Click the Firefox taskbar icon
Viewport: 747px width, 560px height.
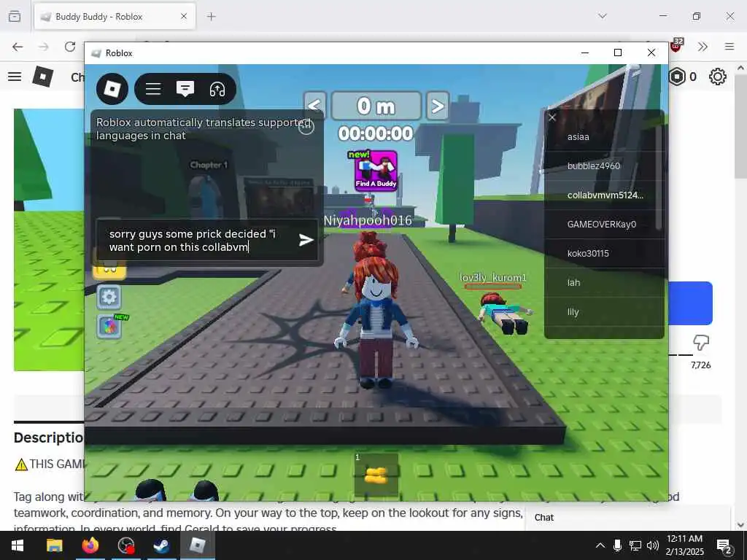point(90,545)
